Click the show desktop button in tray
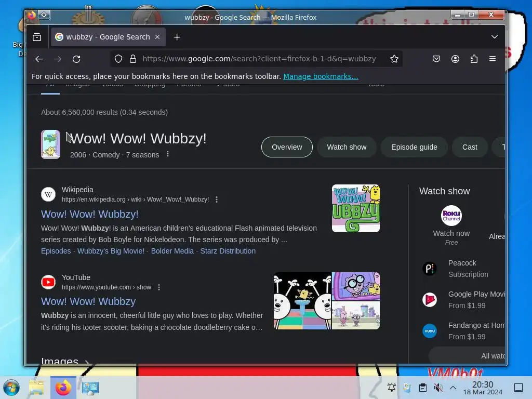Screen dimensions: 532x399 (518, 388)
